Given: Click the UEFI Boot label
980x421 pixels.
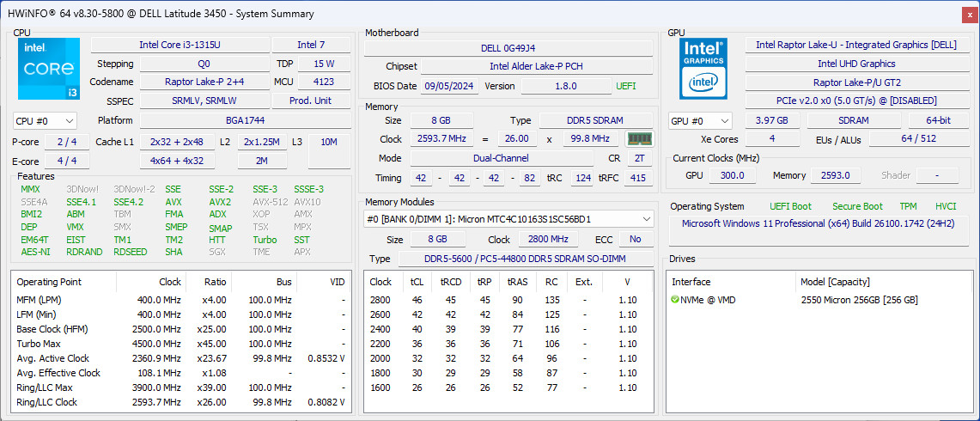Looking at the screenshot, I should tap(791, 206).
